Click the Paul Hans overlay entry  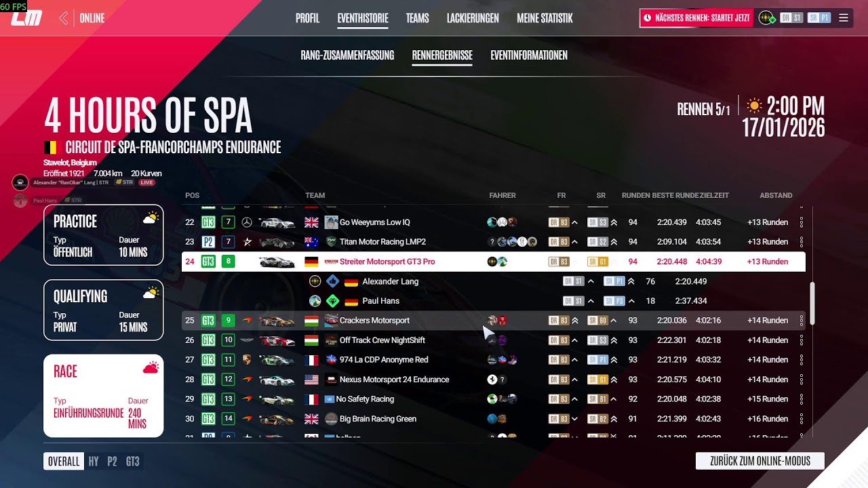pos(48,201)
